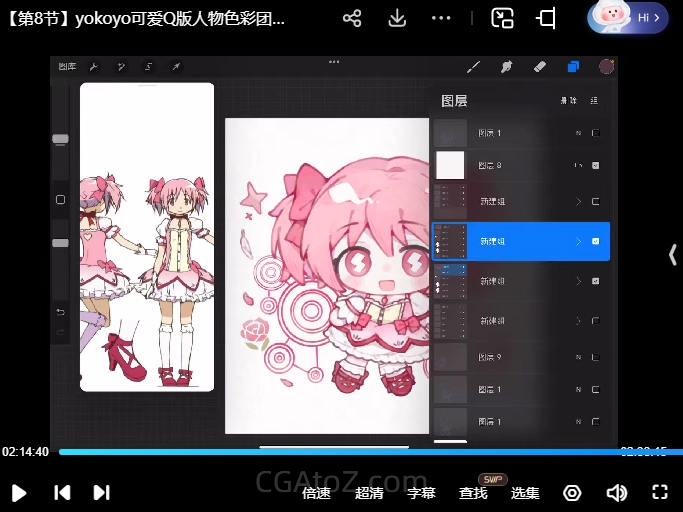Open the 倍速 playback speed menu
The height and width of the screenshot is (512, 683).
316,492
